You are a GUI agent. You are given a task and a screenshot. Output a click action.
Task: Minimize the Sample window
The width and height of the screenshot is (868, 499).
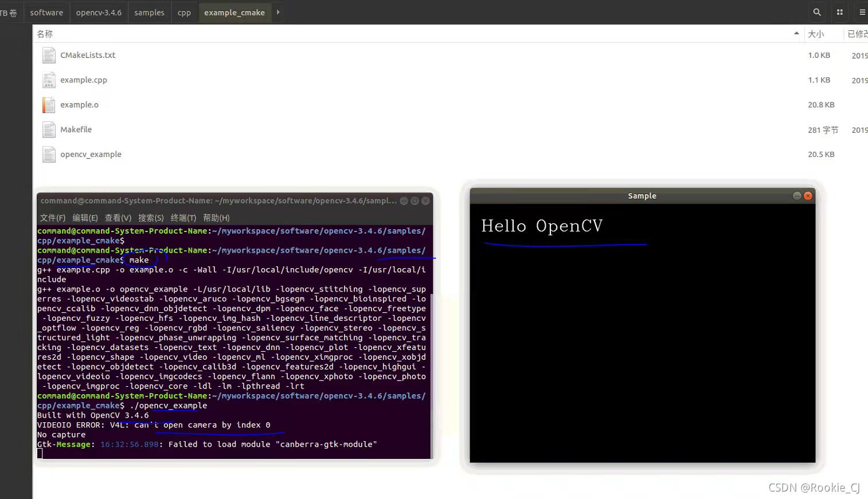coord(797,196)
